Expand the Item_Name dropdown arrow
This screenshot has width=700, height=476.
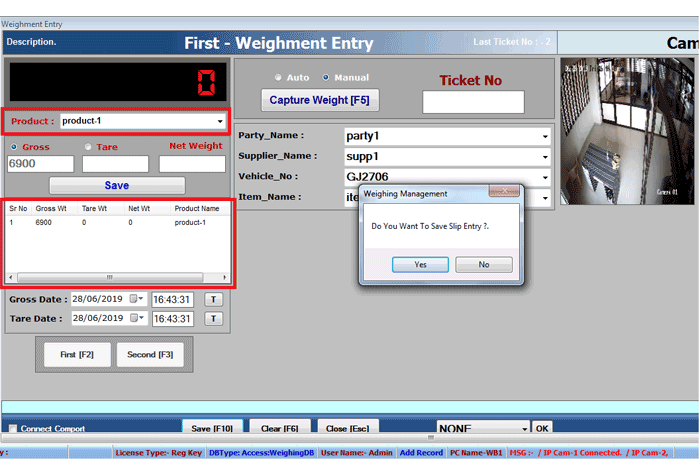(545, 198)
